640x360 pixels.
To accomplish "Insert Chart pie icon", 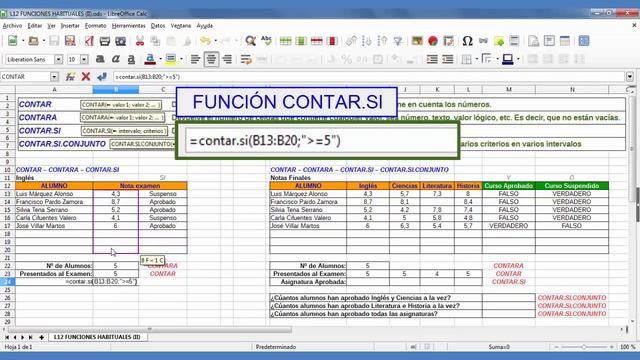I will click(x=433, y=41).
